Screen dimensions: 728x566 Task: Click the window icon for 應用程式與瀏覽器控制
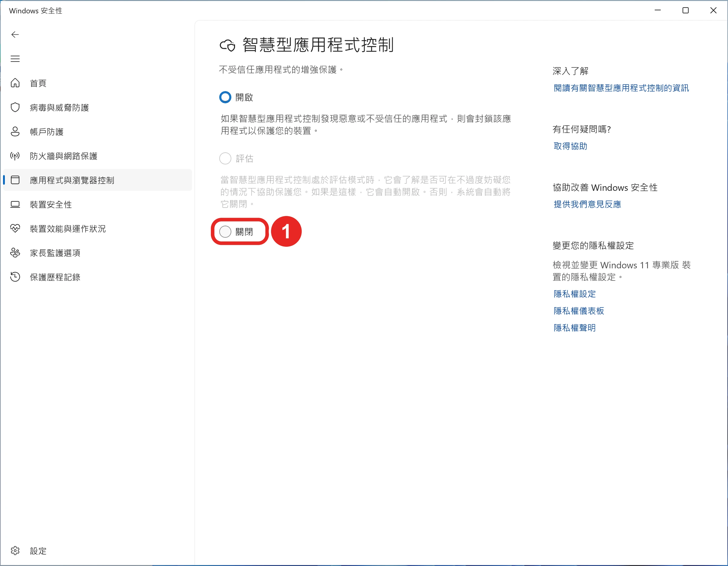pyautogui.click(x=15, y=180)
